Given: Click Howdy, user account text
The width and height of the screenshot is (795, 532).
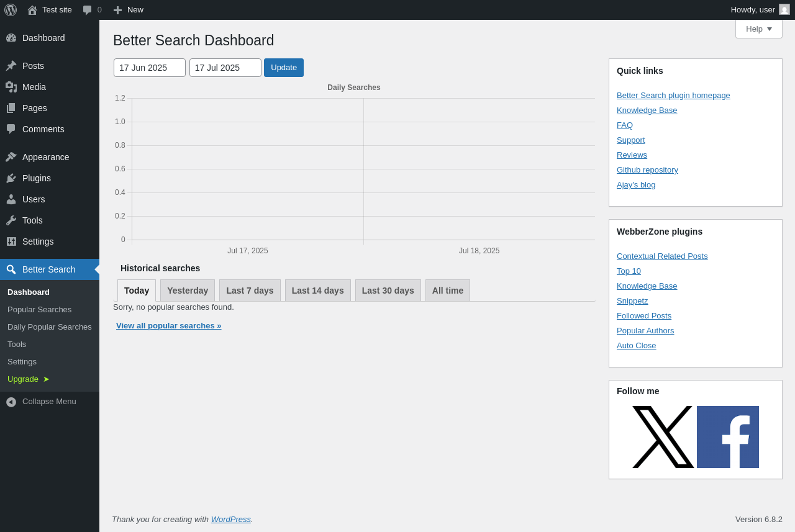Looking at the screenshot, I should click(x=753, y=9).
